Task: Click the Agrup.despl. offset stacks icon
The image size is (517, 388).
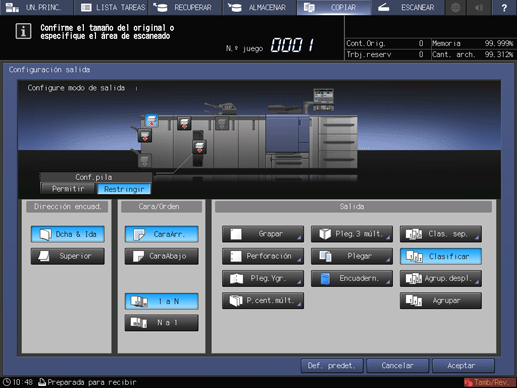Action: [414, 278]
